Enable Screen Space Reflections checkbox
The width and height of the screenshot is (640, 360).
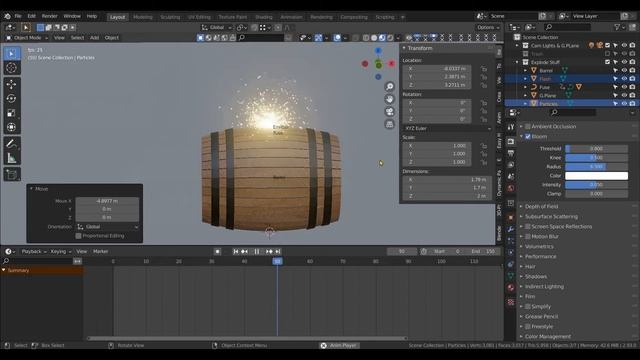click(x=528, y=227)
